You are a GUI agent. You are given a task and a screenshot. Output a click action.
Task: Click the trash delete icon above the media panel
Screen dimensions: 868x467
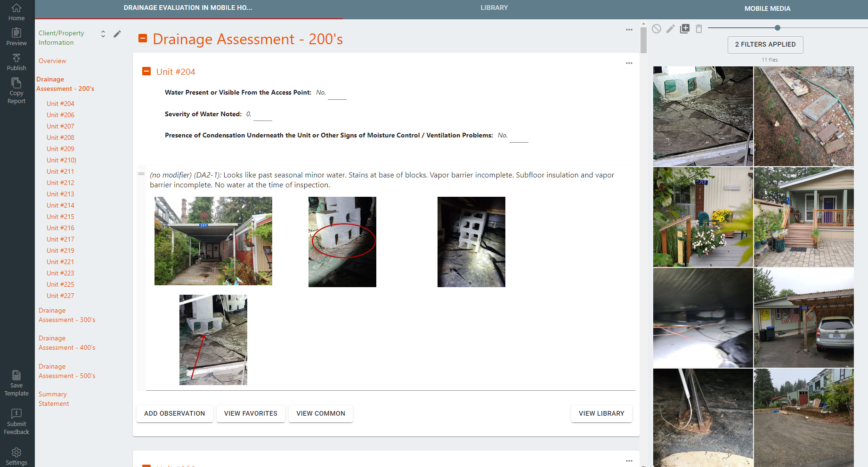(x=699, y=29)
